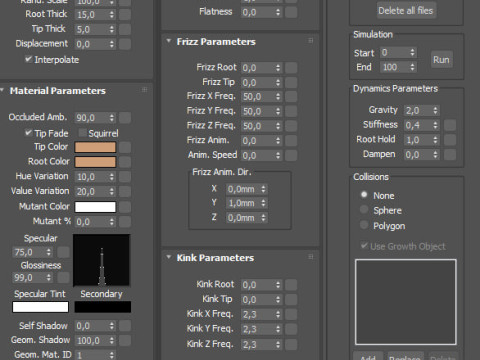The height and width of the screenshot is (360, 480).
Task: Grab the Kink Parameters rollout grip handle
Action: pyautogui.click(x=311, y=257)
